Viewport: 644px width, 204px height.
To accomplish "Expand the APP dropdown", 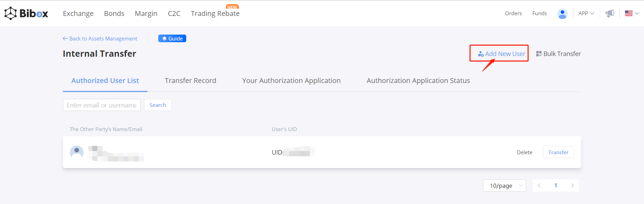I will click(x=586, y=13).
